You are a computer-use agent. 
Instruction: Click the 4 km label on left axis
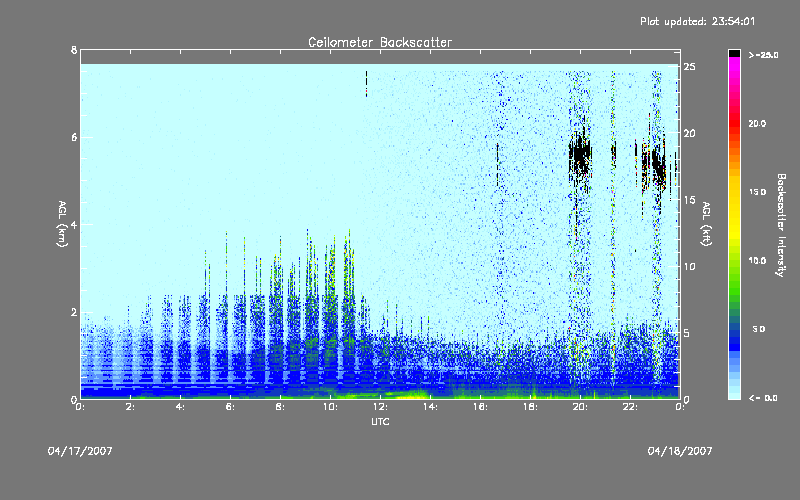coord(74,224)
